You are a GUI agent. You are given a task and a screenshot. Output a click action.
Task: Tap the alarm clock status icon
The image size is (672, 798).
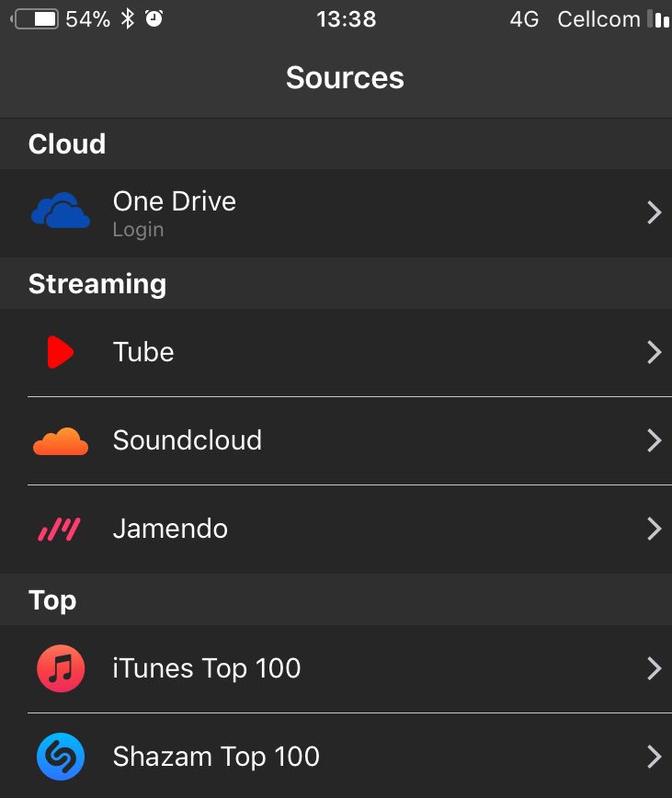click(154, 18)
